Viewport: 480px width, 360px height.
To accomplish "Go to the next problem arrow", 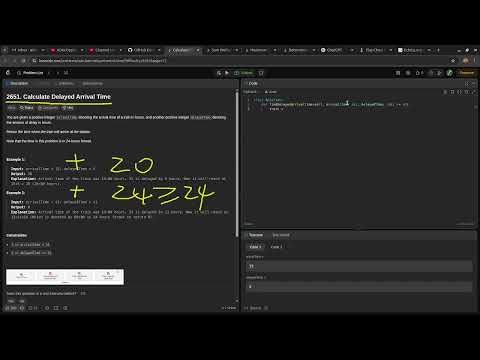I will [x=58, y=73].
